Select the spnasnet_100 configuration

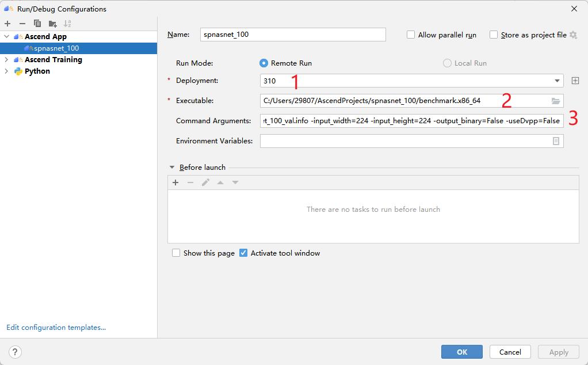click(58, 48)
